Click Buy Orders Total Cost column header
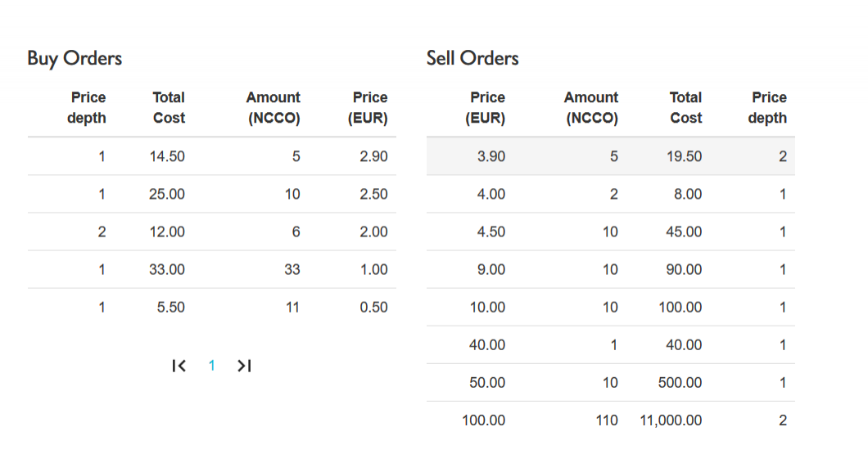The width and height of the screenshot is (868, 454). pyautogui.click(x=169, y=108)
